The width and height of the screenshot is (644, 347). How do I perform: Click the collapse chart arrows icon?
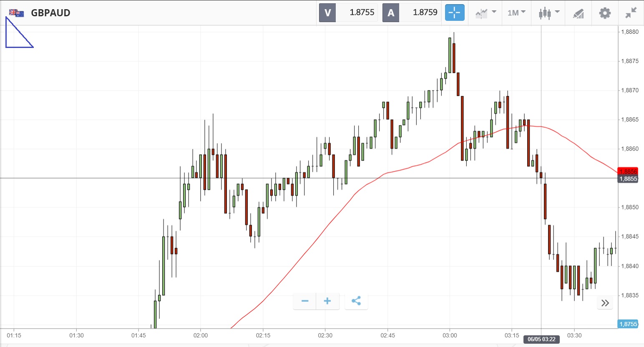[631, 13]
